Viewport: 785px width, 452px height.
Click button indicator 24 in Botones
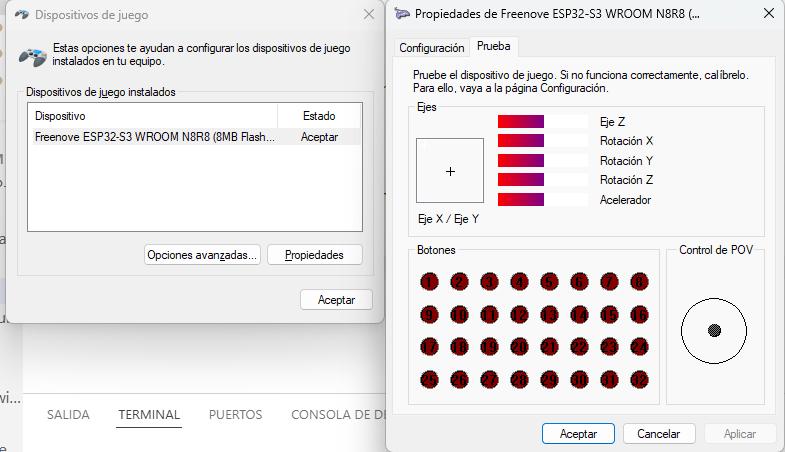pyautogui.click(x=639, y=347)
